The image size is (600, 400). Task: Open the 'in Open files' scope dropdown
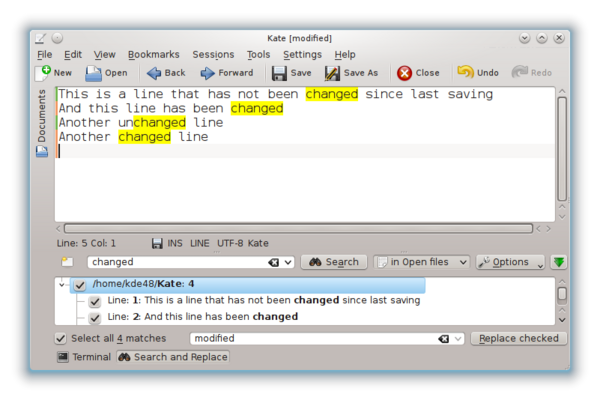pyautogui.click(x=421, y=262)
